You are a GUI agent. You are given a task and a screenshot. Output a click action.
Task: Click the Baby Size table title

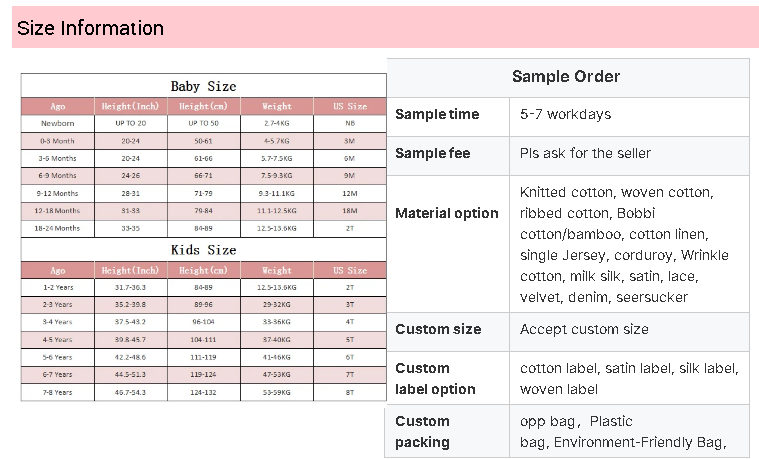[x=203, y=86]
